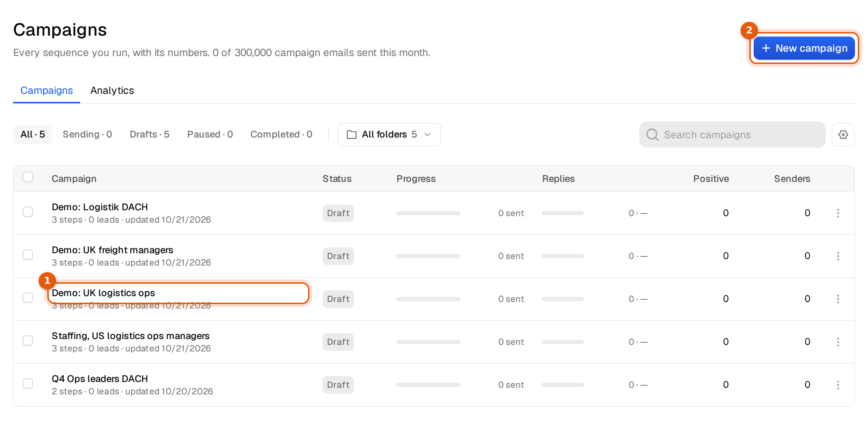
Task: Click Draft badge of Demo: UK logistics ops
Action: (338, 299)
